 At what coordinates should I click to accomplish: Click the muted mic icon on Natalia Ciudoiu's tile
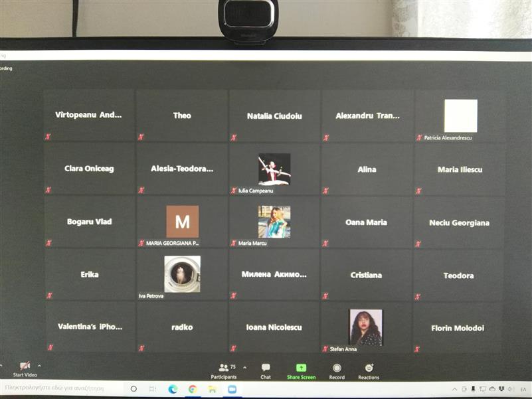pos(234,137)
